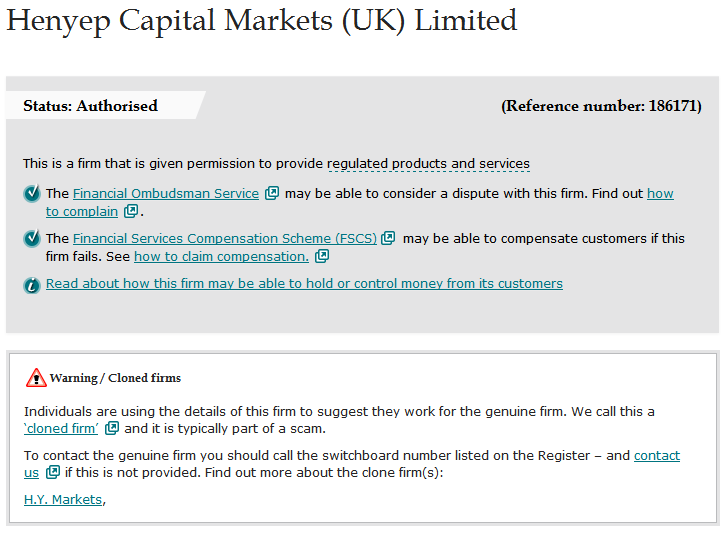725x535 pixels.
Task: Click external-link icon after 'cloned firm'
Action: pos(112,428)
